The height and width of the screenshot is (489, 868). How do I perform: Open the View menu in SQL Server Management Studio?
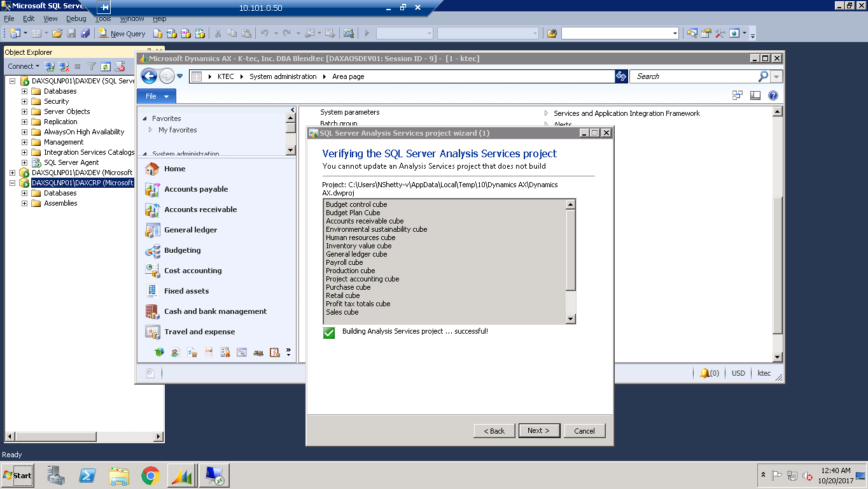51,18
